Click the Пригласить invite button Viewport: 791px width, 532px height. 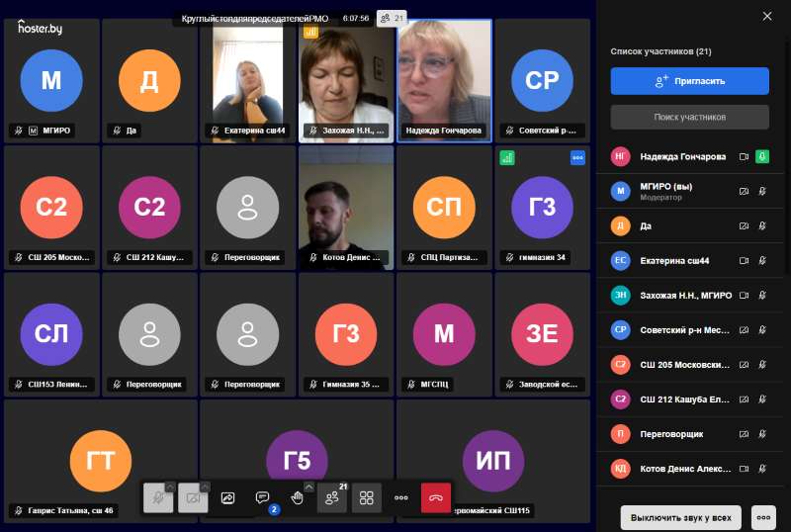[x=689, y=81]
